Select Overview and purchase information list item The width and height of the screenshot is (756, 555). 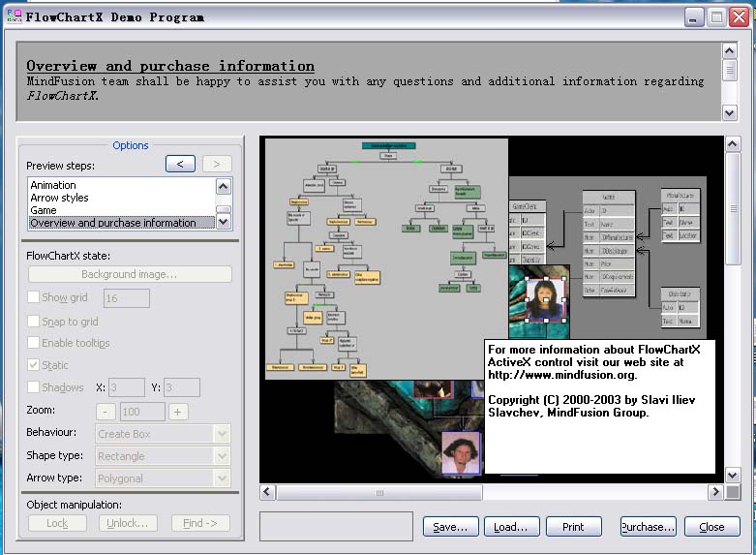point(122,223)
